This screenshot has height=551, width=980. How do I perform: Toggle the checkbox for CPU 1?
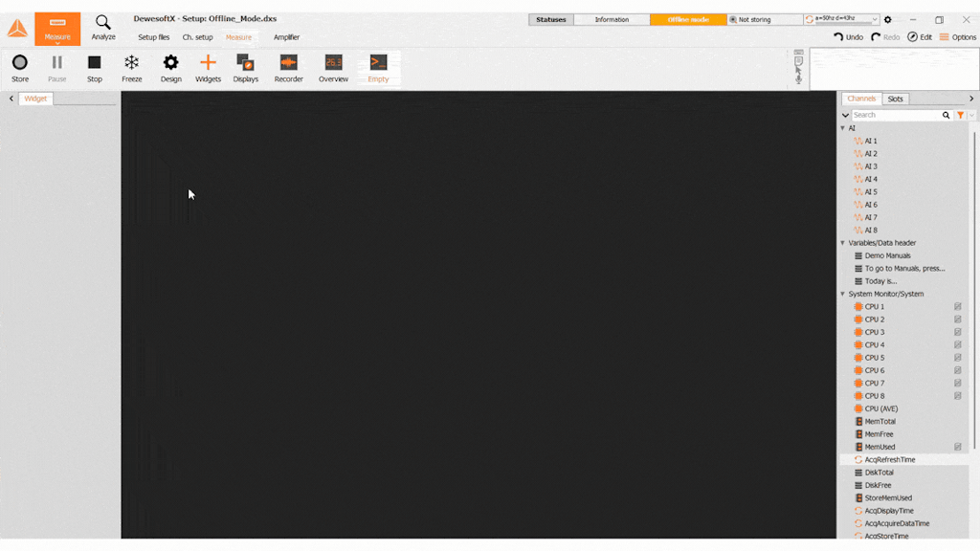point(957,307)
